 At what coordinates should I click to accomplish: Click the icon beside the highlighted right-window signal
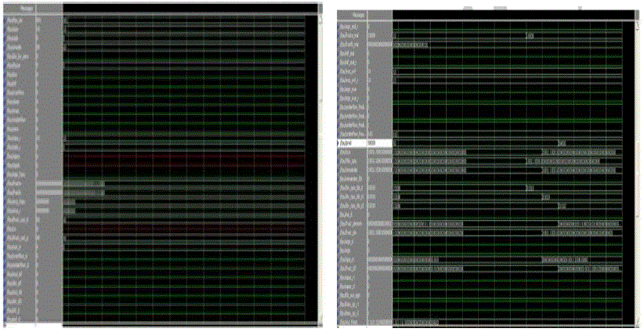pyautogui.click(x=339, y=143)
